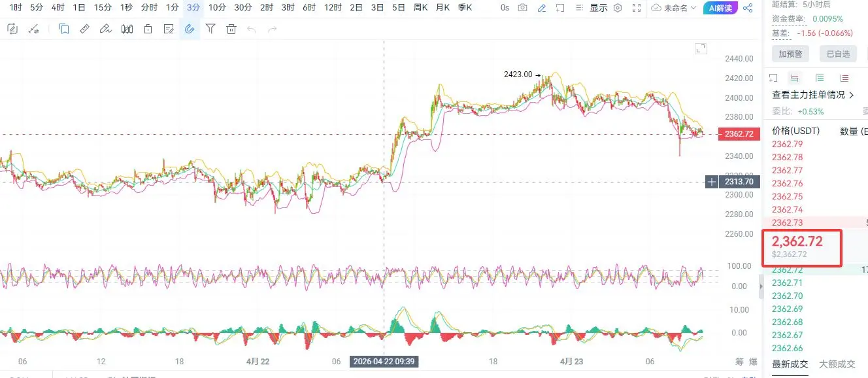This screenshot has width=868, height=378.
Task: Click the add-panel icon in order book header
Action: [773, 78]
